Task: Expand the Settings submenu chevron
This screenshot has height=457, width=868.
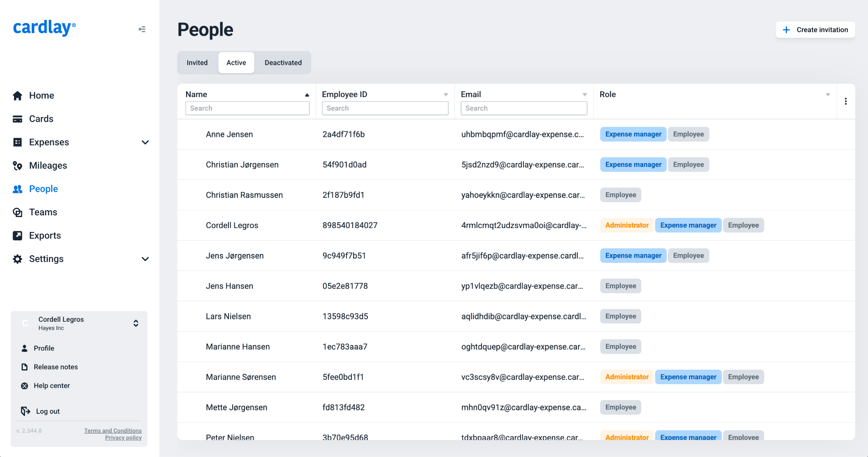Action: (145, 259)
